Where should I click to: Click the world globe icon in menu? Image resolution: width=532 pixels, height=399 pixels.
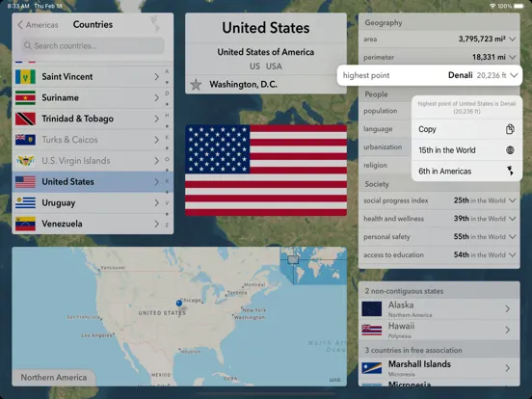point(510,150)
